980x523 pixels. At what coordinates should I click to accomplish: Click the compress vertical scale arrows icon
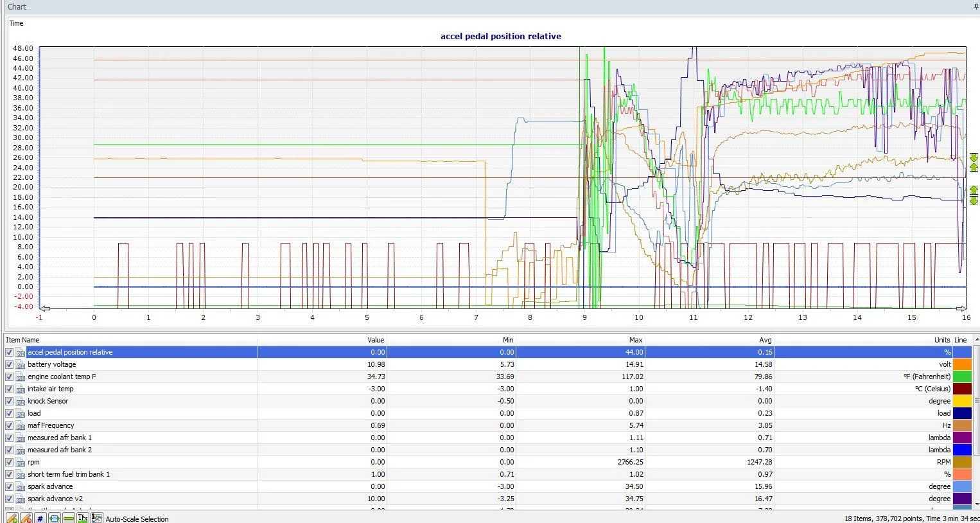974,163
